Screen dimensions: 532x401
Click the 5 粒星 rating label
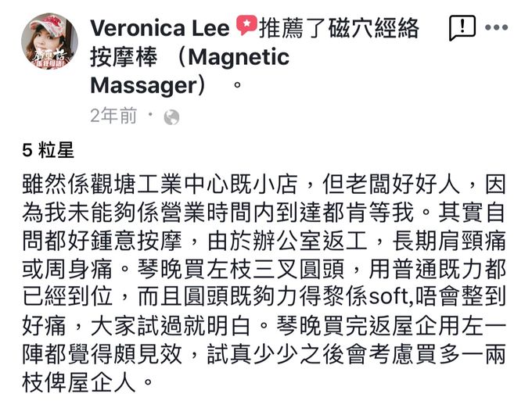[x=48, y=150]
